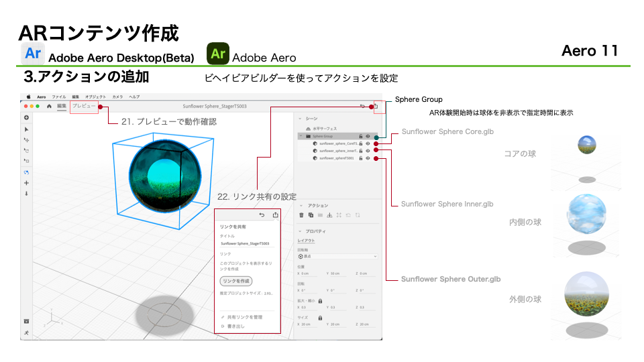This screenshot has width=644, height=362.
Task: Toggle lock on sunflower_sphere_CoreTS row
Action: tap(361, 143)
